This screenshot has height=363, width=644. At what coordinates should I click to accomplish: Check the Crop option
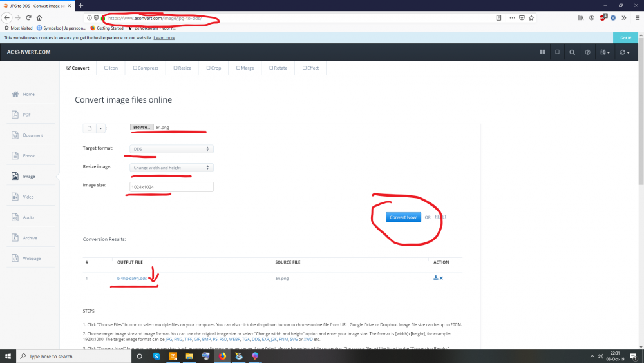click(214, 68)
